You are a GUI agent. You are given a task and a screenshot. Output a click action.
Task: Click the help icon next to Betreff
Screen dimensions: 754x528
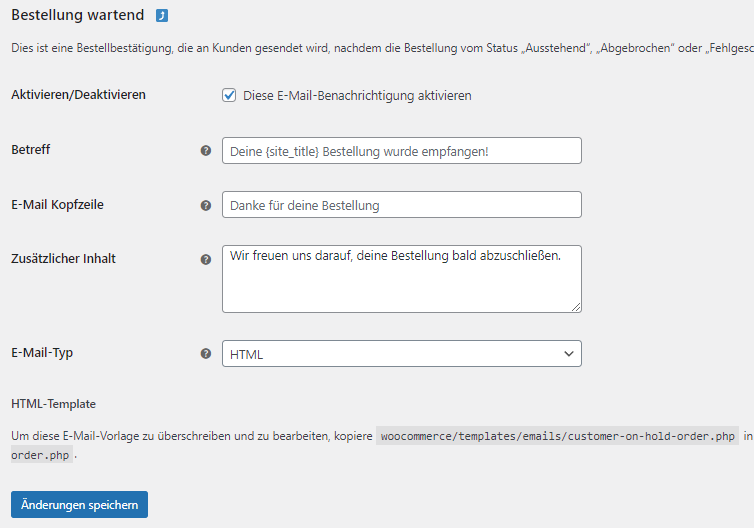206,151
